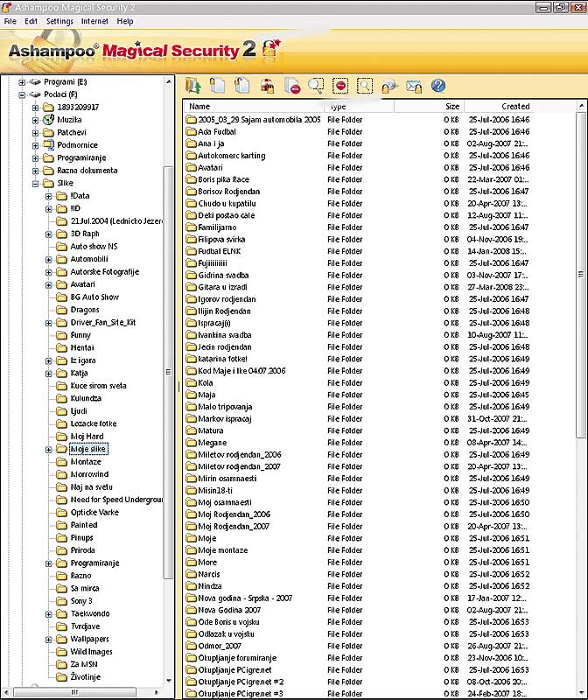The height and width of the screenshot is (700, 588).
Task: Select the 'Ada Fudbal' folder row
Action: [x=358, y=132]
